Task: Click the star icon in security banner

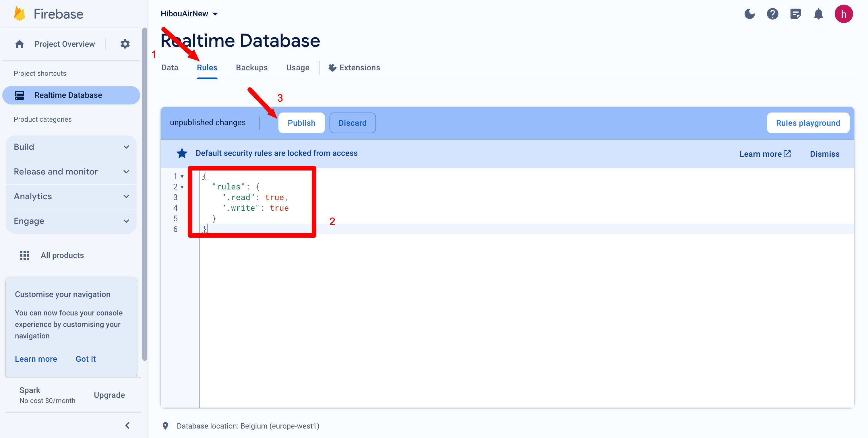Action: point(182,153)
